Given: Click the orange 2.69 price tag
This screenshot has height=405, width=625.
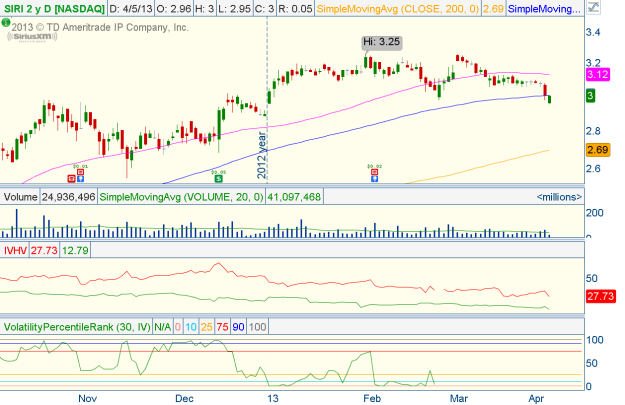Looking at the screenshot, I should [x=598, y=150].
